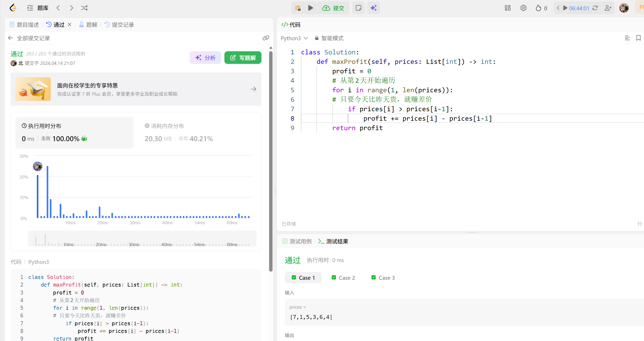The height and width of the screenshot is (341, 644).
Task: Click the runtime distribution range slider
Action: coord(142,239)
